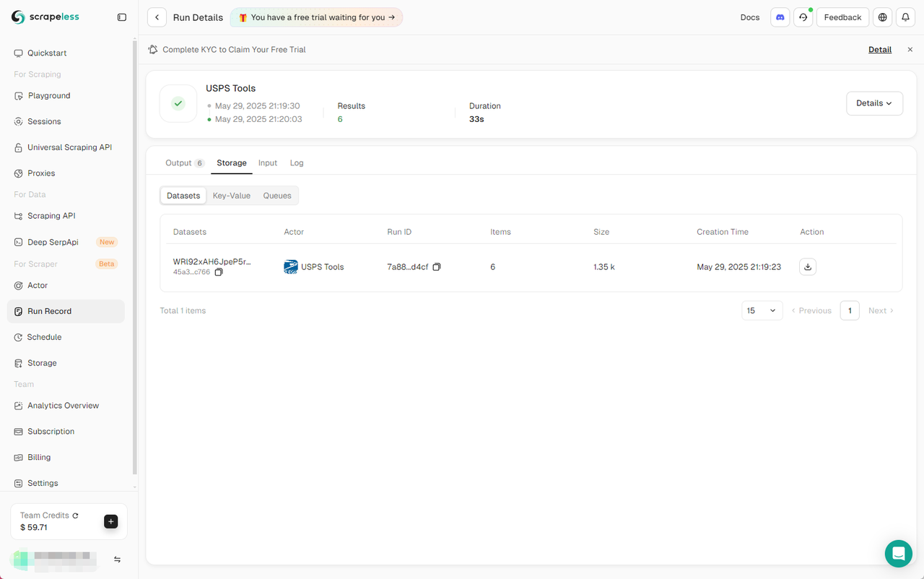924x579 pixels.
Task: Select Run Record in sidebar
Action: pyautogui.click(x=66, y=311)
